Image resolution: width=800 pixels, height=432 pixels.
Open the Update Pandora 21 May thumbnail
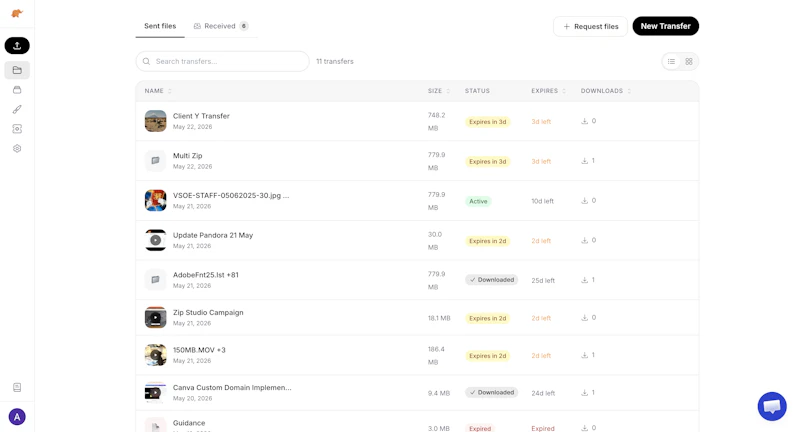click(x=156, y=240)
